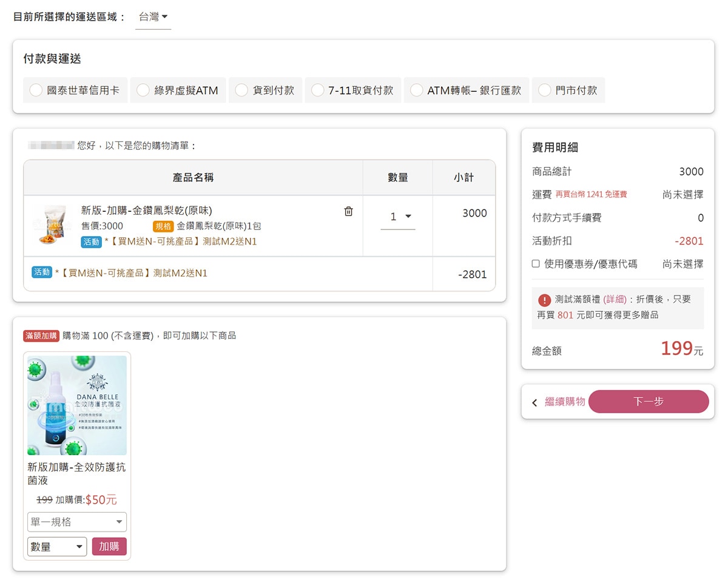The width and height of the screenshot is (728, 585).
Task: Click the 繼續購物 link
Action: coord(565,402)
